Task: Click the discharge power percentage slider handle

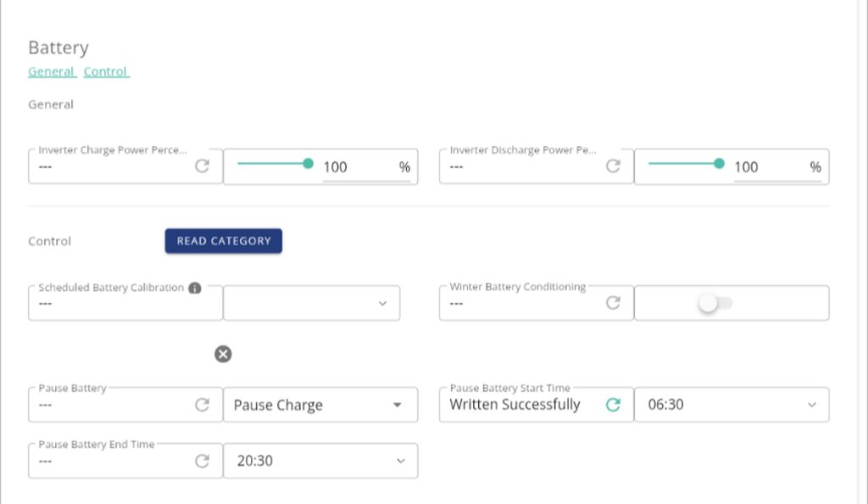Action: click(x=719, y=163)
